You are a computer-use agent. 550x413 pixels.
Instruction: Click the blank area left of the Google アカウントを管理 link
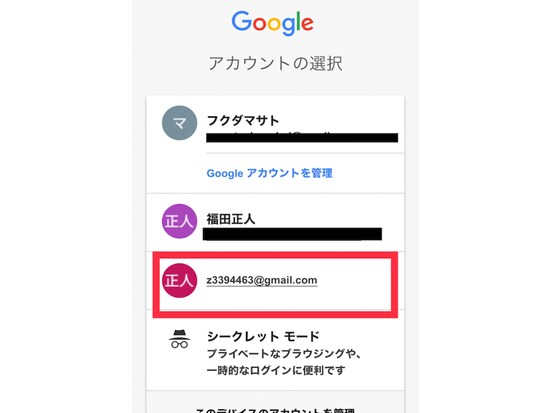tap(176, 173)
